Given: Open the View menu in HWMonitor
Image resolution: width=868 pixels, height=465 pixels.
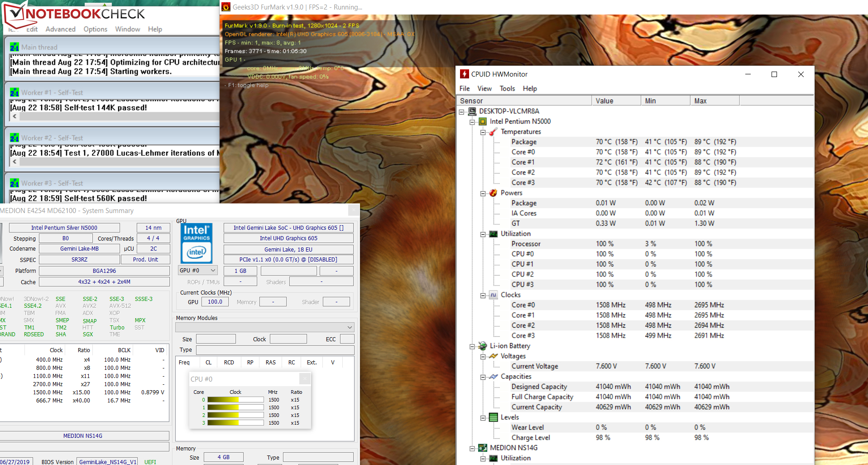Looking at the screenshot, I should (x=484, y=88).
